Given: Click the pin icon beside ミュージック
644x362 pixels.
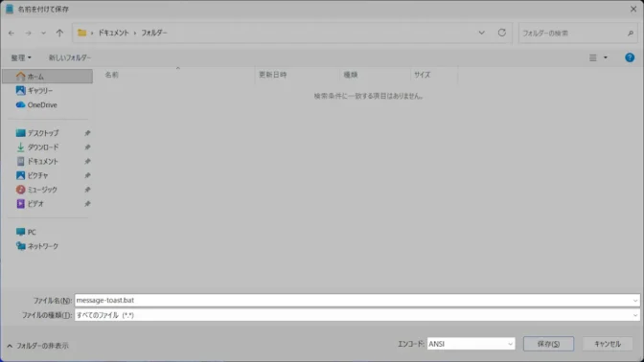Looking at the screenshot, I should click(x=87, y=190).
